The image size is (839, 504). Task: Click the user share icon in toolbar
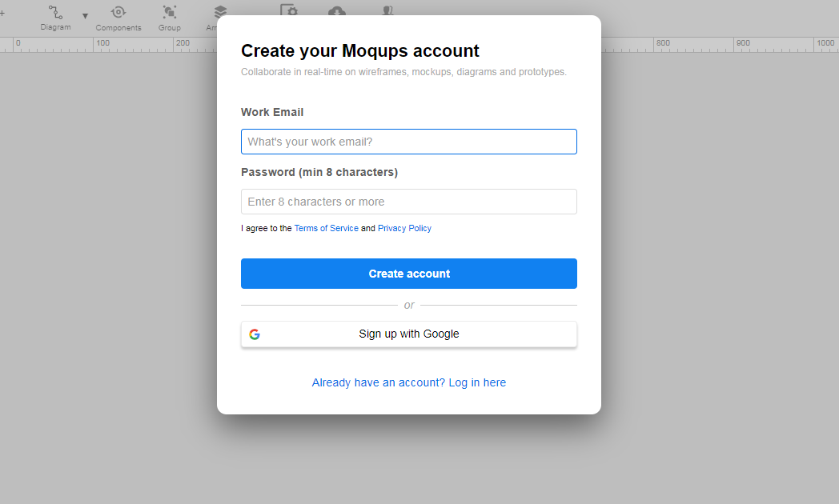coord(387,10)
